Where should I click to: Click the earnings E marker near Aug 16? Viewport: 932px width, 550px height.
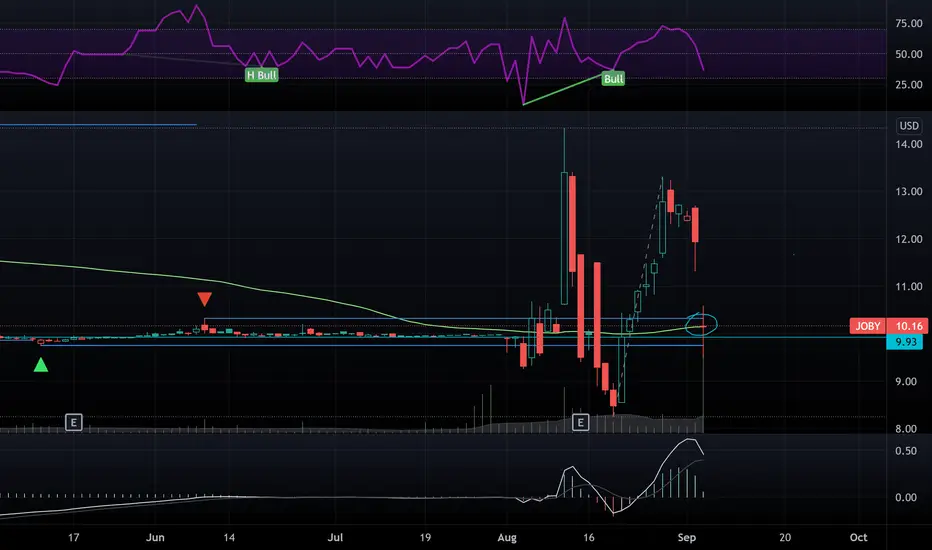(x=581, y=423)
